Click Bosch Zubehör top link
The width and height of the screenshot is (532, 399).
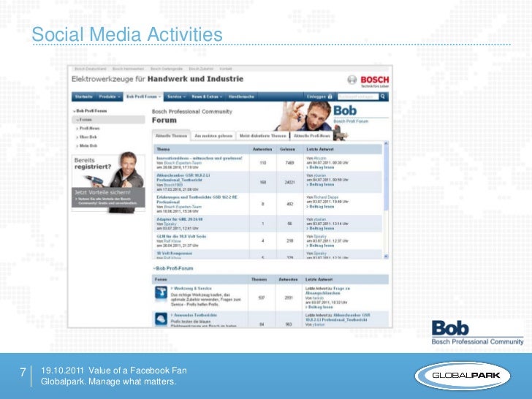pos(201,69)
